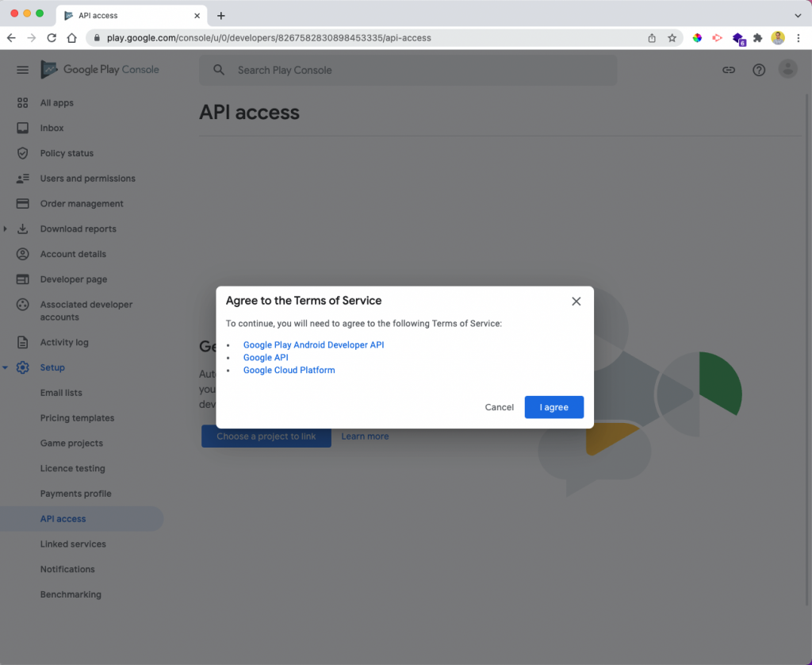Image resolution: width=812 pixels, height=665 pixels.
Task: Click Choose a project to link button
Action: (266, 436)
